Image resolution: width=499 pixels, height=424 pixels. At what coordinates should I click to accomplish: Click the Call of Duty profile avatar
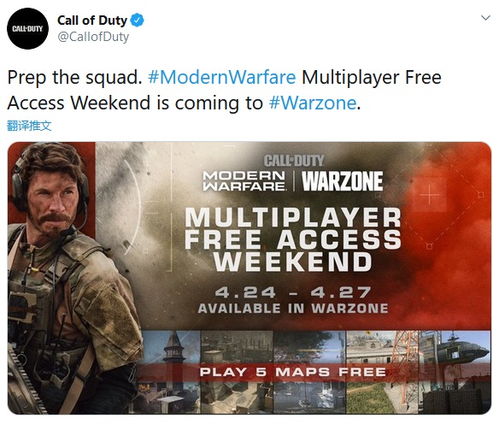pos(28,29)
